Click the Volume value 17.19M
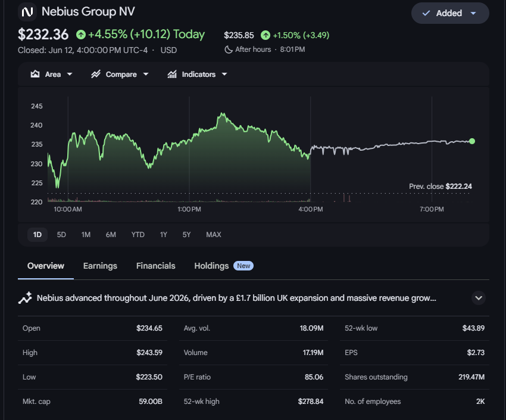 pyautogui.click(x=313, y=353)
